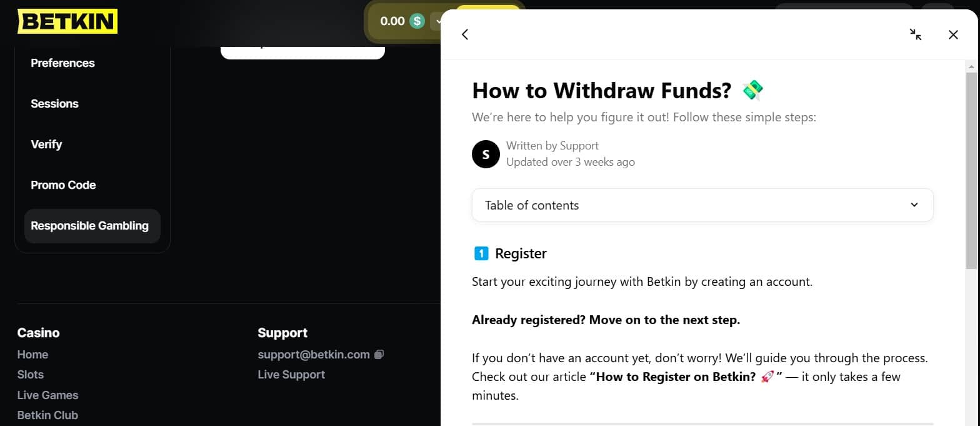Click the help article scrollbar thumb
Screen dimensions: 980x426
(x=971, y=169)
